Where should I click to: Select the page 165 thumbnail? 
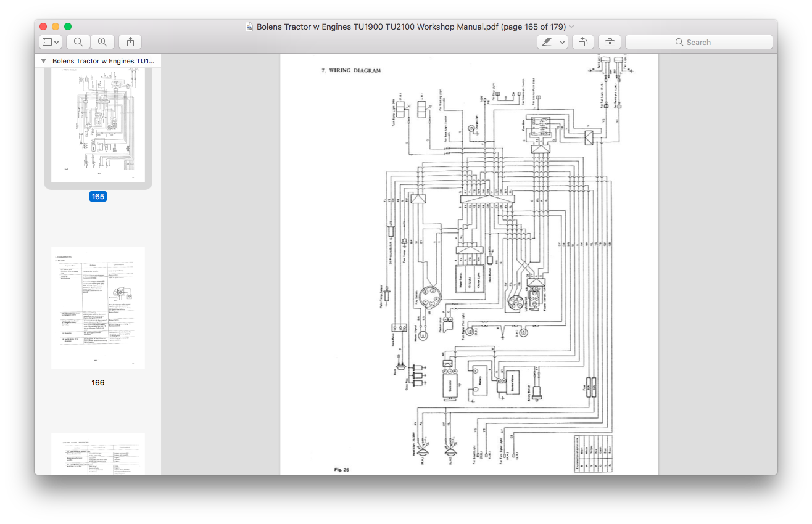tap(98, 125)
